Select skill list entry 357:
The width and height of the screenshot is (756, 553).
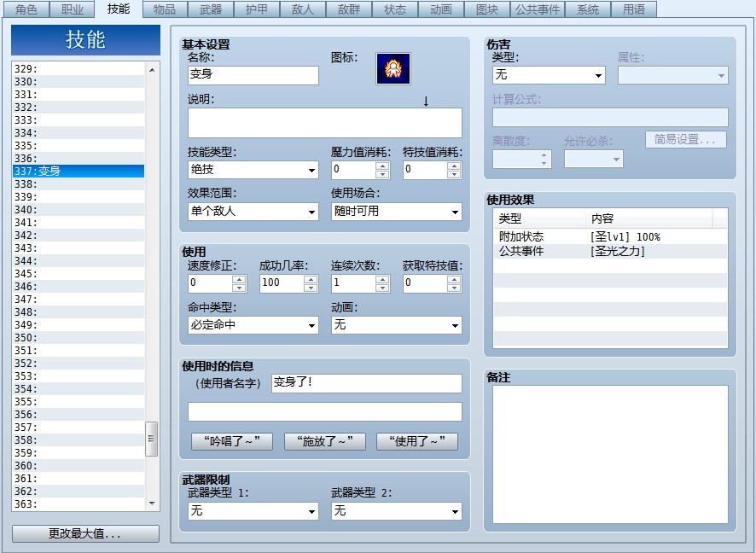(x=79, y=428)
